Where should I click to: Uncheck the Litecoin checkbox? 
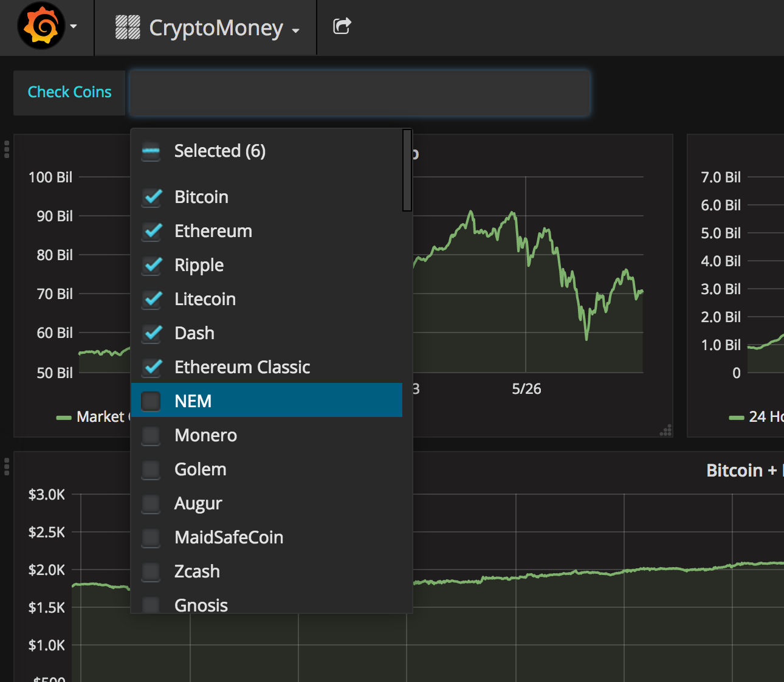(x=151, y=300)
